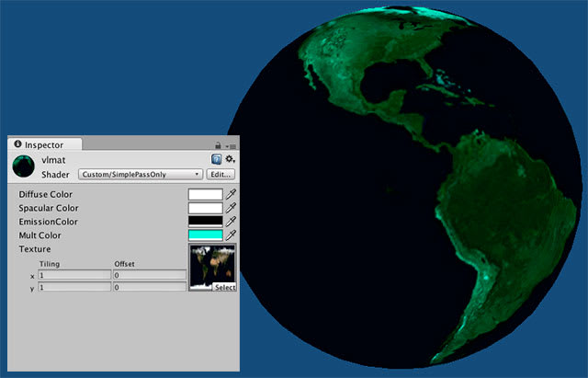The image size is (588, 378).
Task: Click the world map texture thumbnail
Action: pos(211,265)
